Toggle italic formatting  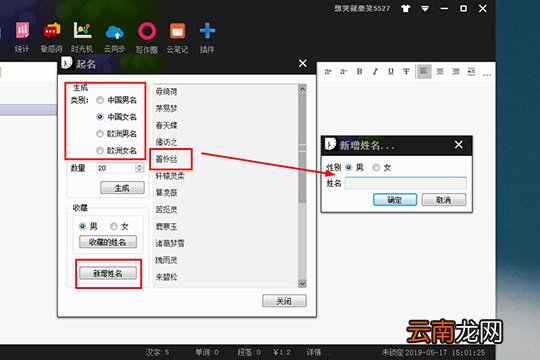[x=375, y=72]
